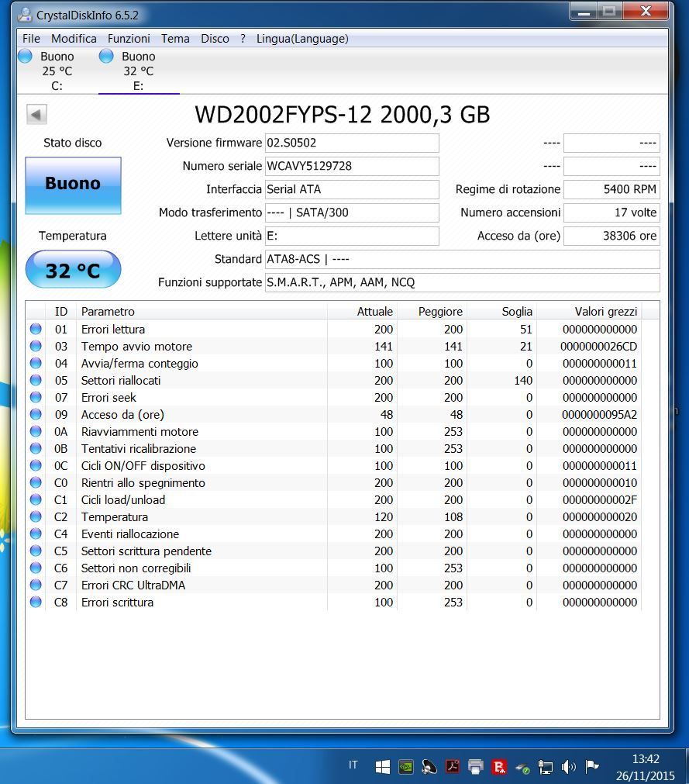Image resolution: width=689 pixels, height=784 pixels.
Task: Open the network tray icon
Action: click(546, 766)
